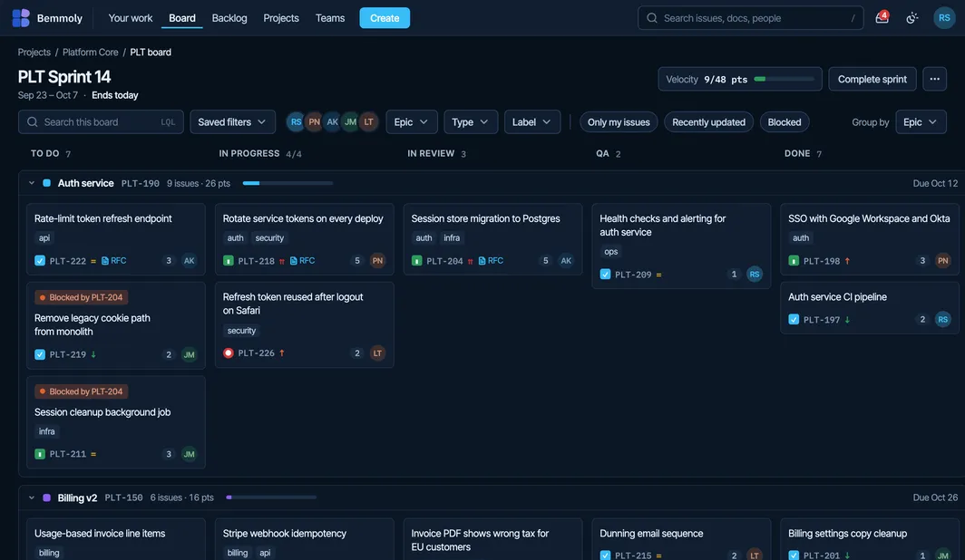The height and width of the screenshot is (560, 965).
Task: Click the task checkbox icon on PLT-215
Action: click(x=606, y=555)
